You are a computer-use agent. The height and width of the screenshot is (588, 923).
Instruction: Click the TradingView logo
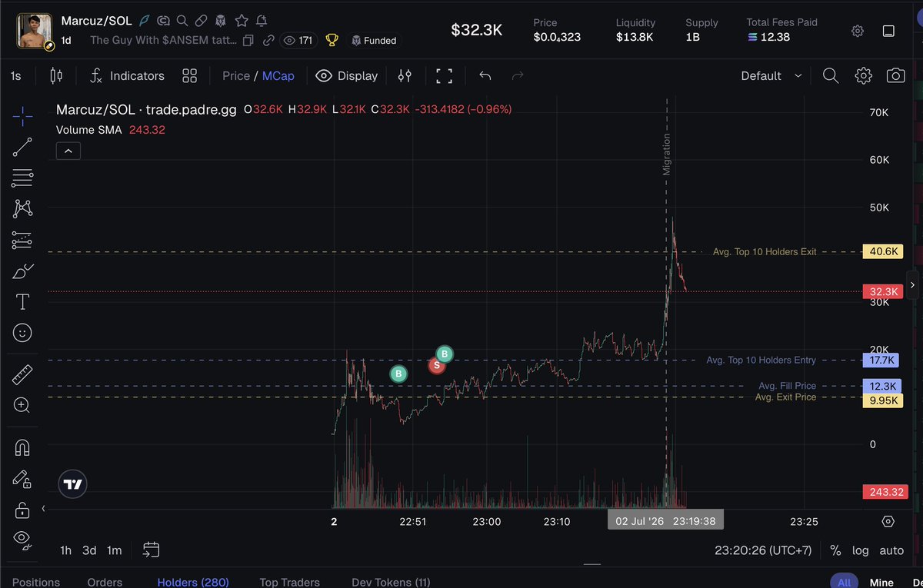click(x=73, y=484)
